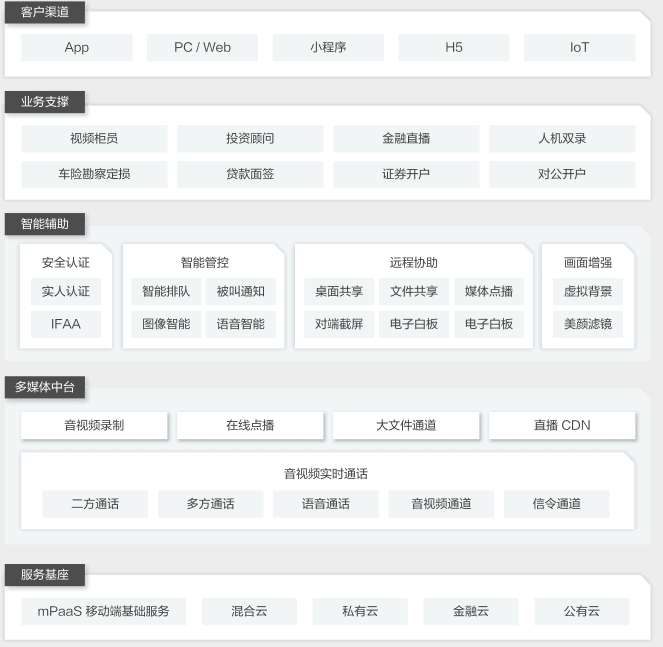The height and width of the screenshot is (647, 663).
Task: Select the 音视频通道 box
Action: [x=441, y=504]
